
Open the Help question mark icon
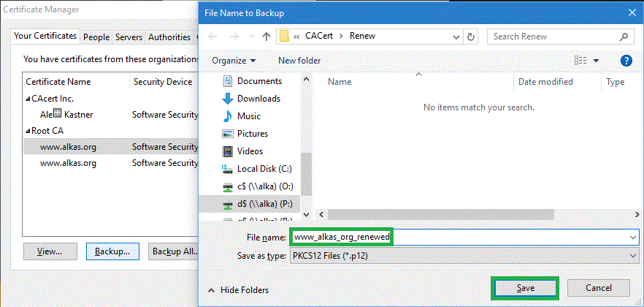[626, 61]
